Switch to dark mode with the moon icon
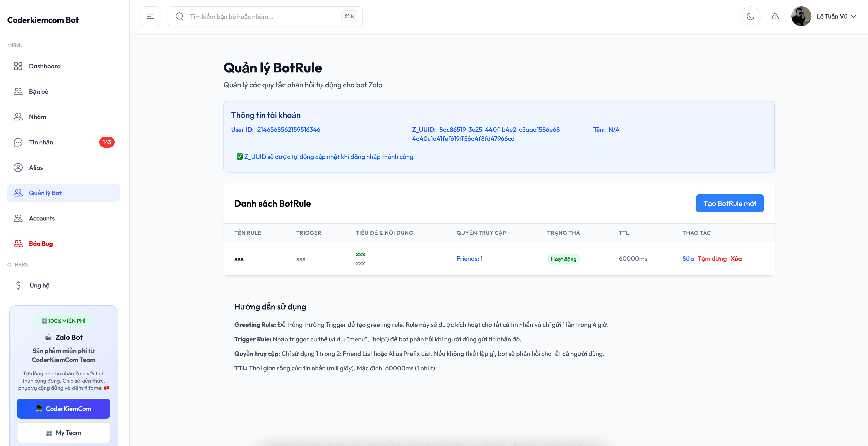Screen dimensions: 868x446 [750, 16]
